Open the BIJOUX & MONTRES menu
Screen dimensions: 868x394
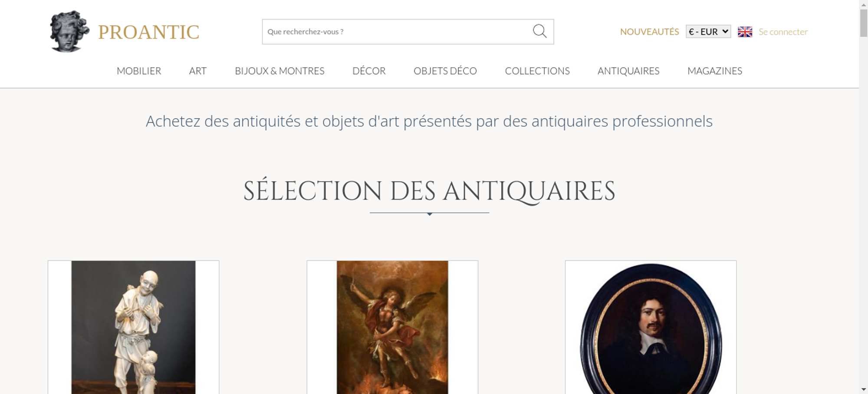click(x=279, y=71)
